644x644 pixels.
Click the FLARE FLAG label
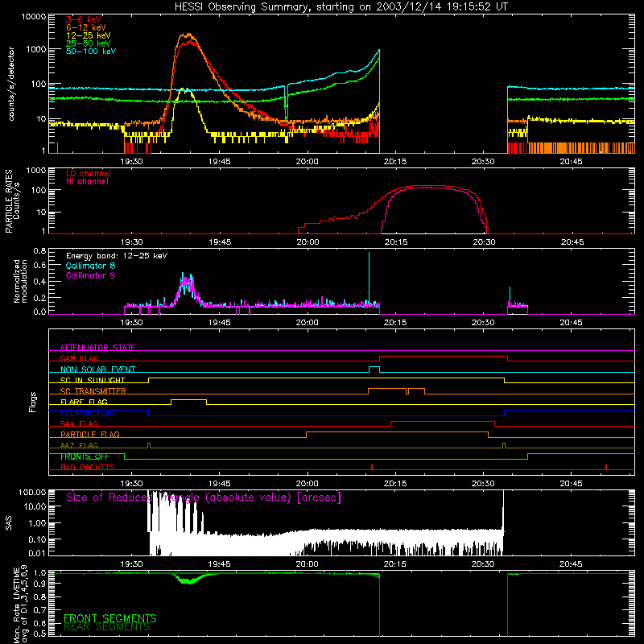(84, 402)
